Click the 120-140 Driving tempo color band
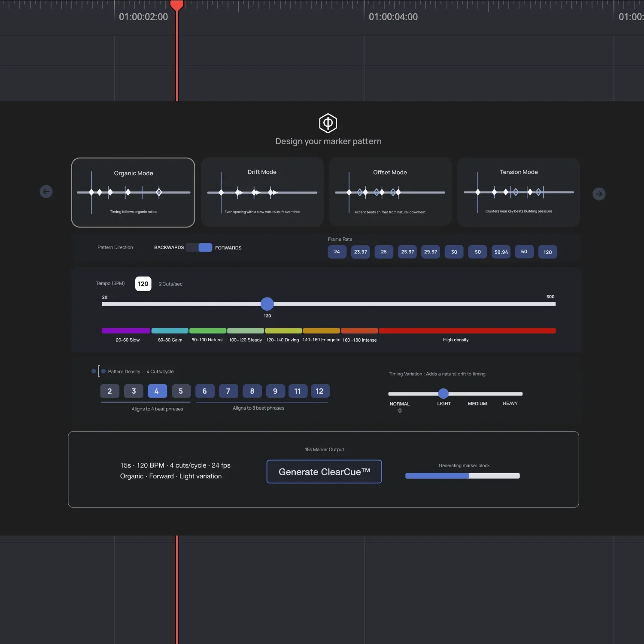This screenshot has width=644, height=644. [283, 331]
